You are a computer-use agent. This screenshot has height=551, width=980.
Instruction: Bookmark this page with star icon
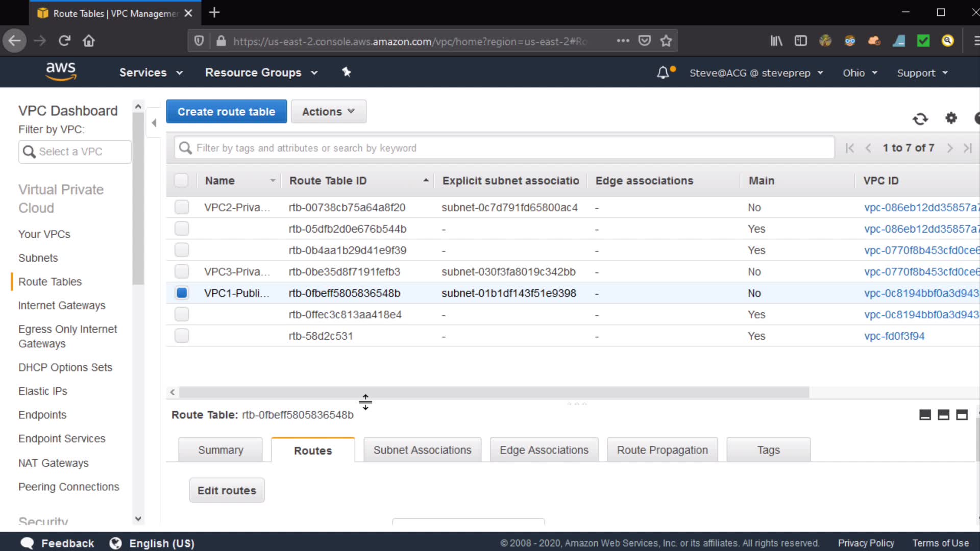(666, 41)
